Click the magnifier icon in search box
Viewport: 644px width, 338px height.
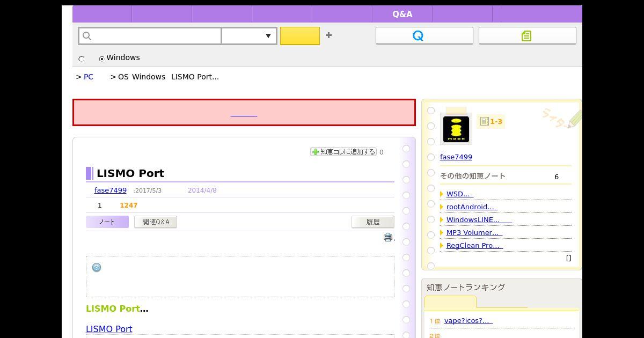pos(87,36)
